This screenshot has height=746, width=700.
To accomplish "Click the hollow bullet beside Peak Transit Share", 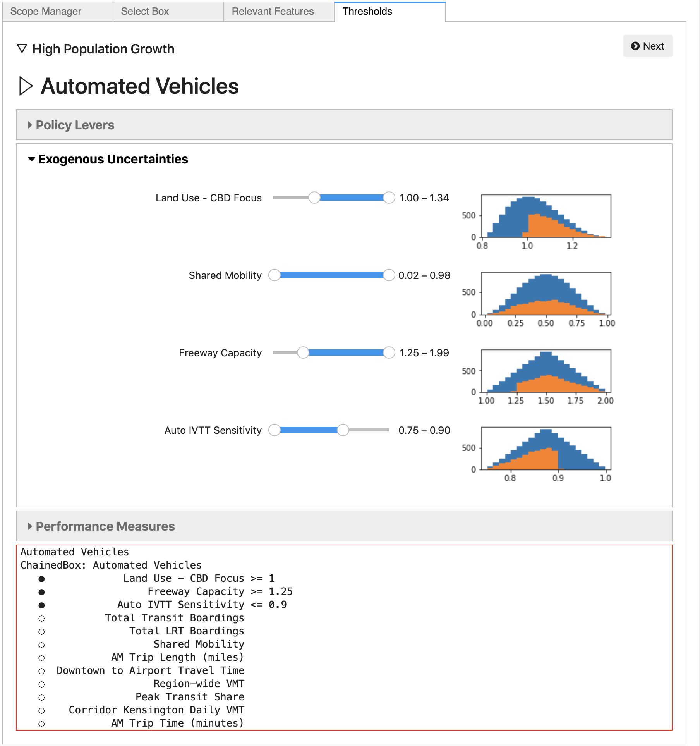I will [x=42, y=698].
